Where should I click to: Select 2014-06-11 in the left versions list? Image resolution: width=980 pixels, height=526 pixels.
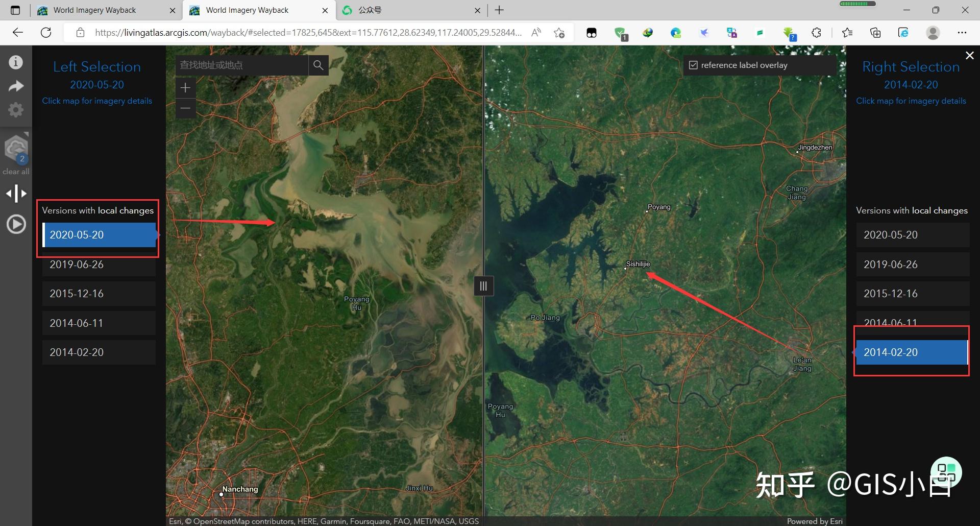coord(99,323)
